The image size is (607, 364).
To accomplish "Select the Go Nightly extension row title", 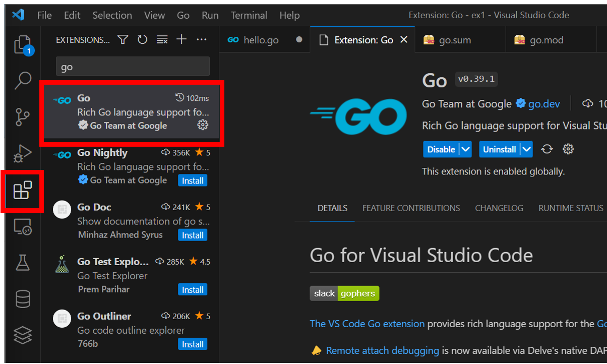I will tap(102, 153).
